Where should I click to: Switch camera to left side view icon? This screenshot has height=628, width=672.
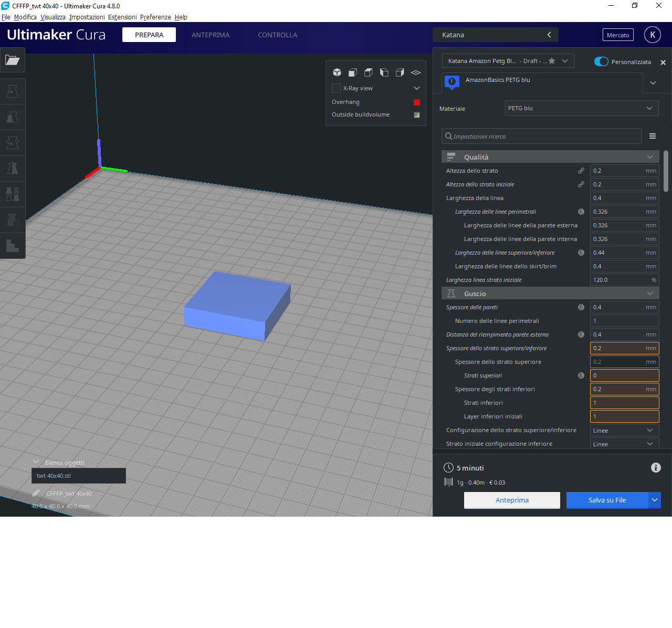tap(384, 72)
